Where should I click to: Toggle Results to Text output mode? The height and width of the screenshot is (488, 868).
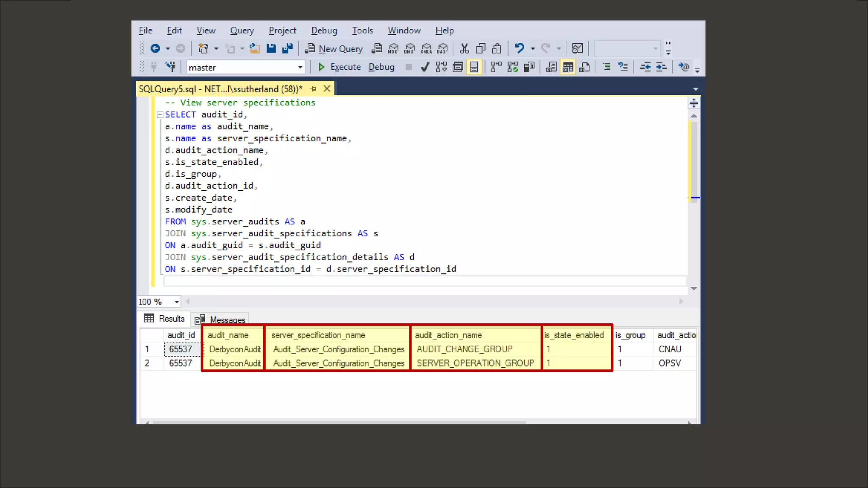click(x=551, y=67)
